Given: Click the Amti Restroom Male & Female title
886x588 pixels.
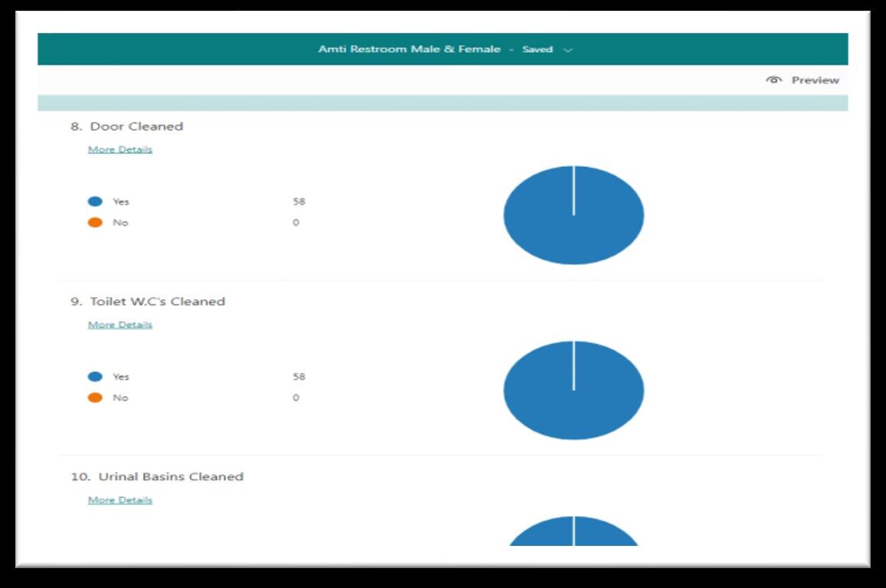Looking at the screenshot, I should click(x=409, y=49).
